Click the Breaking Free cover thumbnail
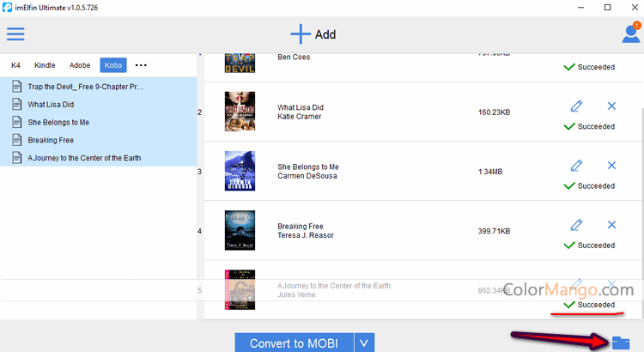The height and width of the screenshot is (352, 644). click(240, 230)
